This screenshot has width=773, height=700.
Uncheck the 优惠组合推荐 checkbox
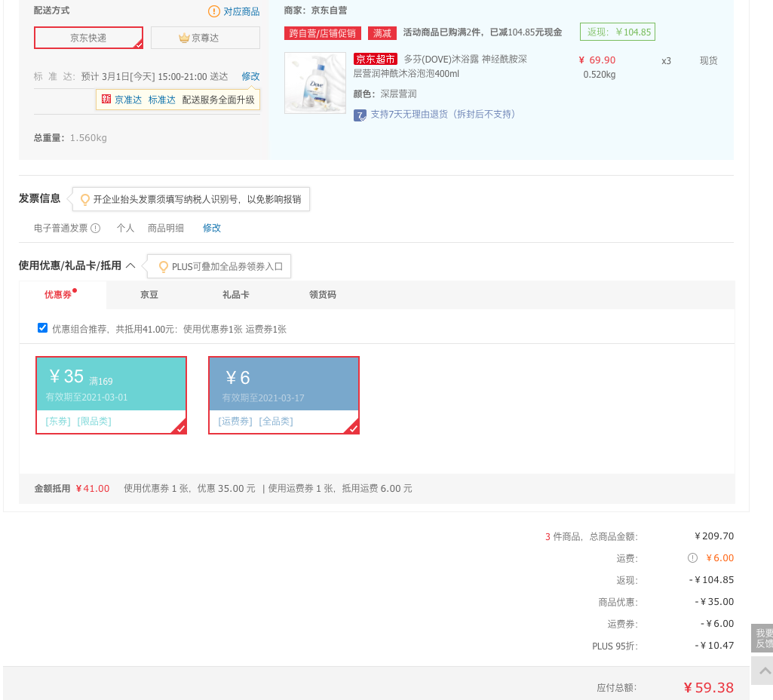43,328
